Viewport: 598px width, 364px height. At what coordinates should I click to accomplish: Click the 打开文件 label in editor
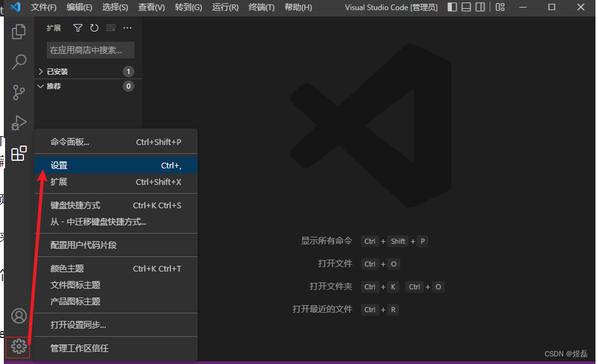pos(335,264)
